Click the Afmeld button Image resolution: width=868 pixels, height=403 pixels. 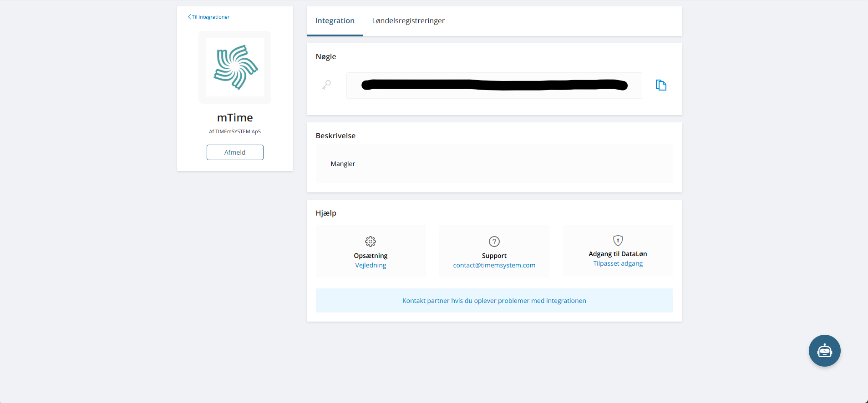point(235,152)
